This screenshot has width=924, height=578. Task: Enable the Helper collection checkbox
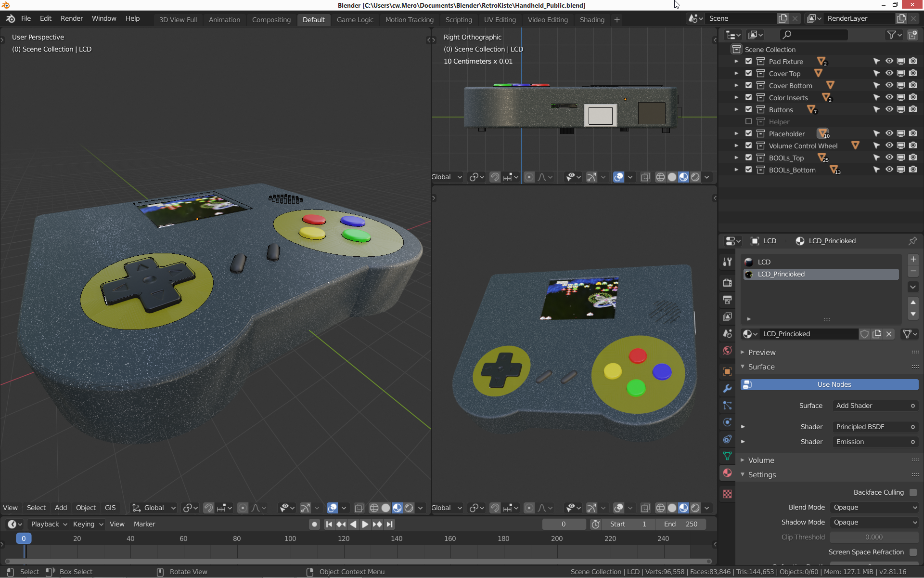pyautogui.click(x=748, y=121)
